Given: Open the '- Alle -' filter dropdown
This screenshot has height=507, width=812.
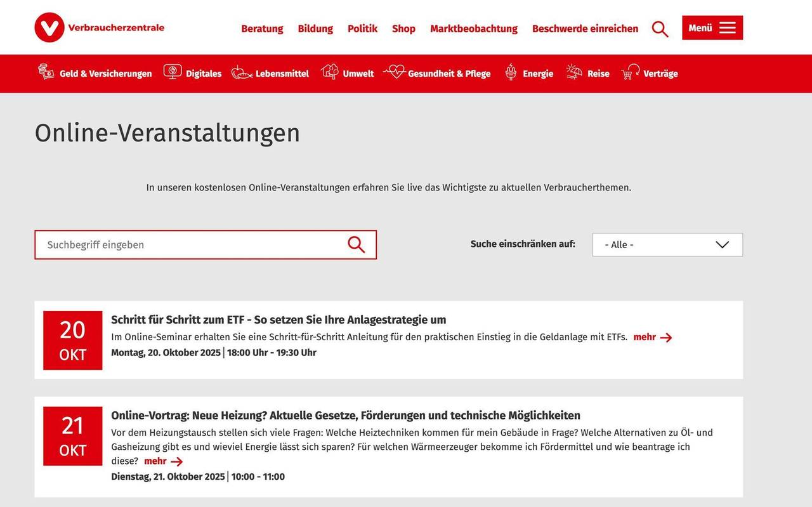Looking at the screenshot, I should tap(667, 244).
